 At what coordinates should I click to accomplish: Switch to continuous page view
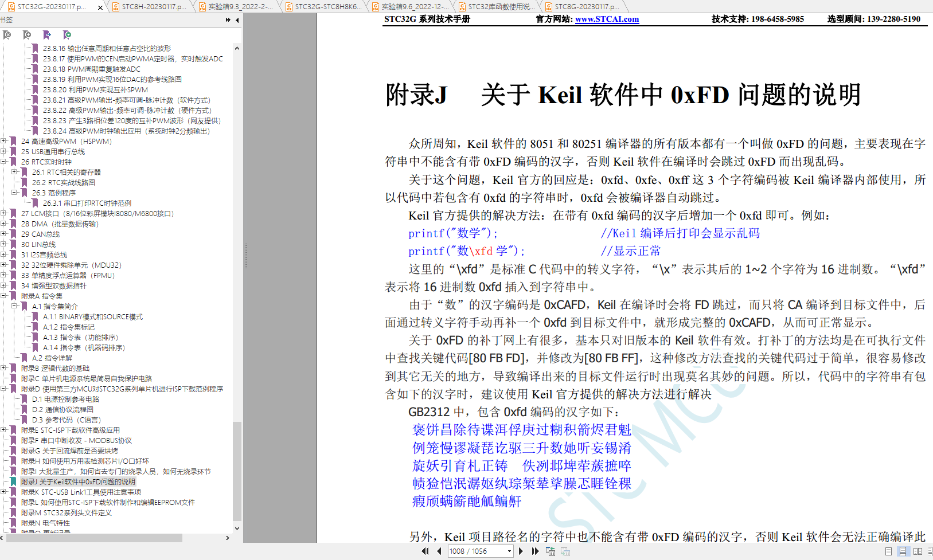(903, 551)
